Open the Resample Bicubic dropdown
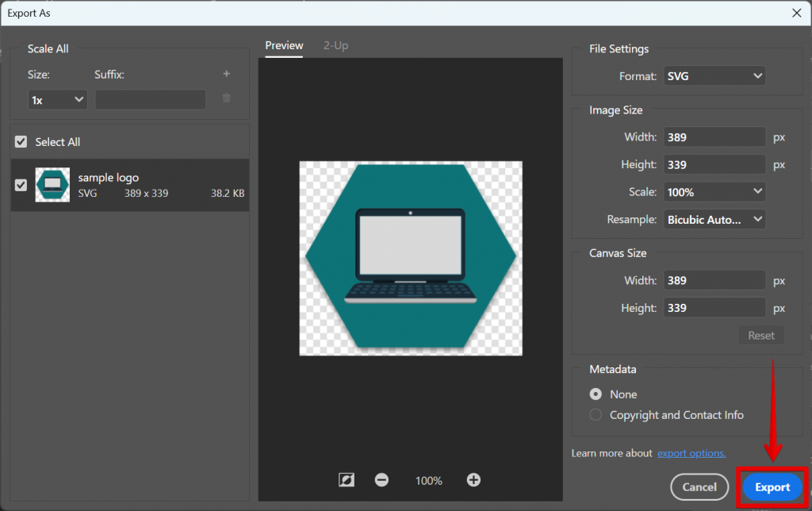812x511 pixels. pyautogui.click(x=714, y=220)
